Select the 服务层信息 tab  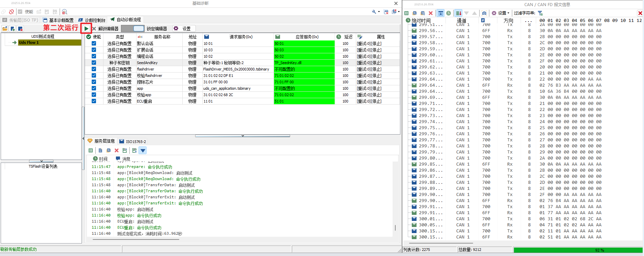pyautogui.click(x=101, y=141)
